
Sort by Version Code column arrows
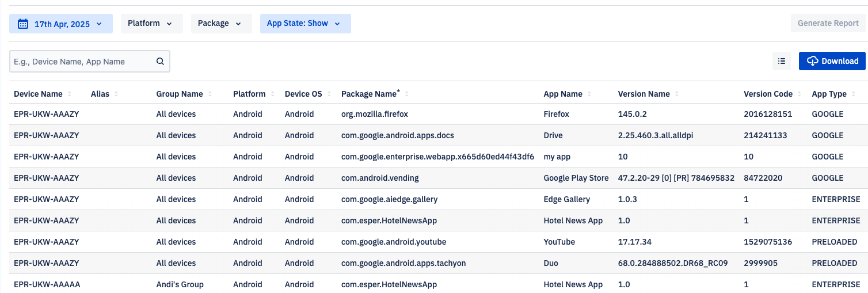[800, 94]
